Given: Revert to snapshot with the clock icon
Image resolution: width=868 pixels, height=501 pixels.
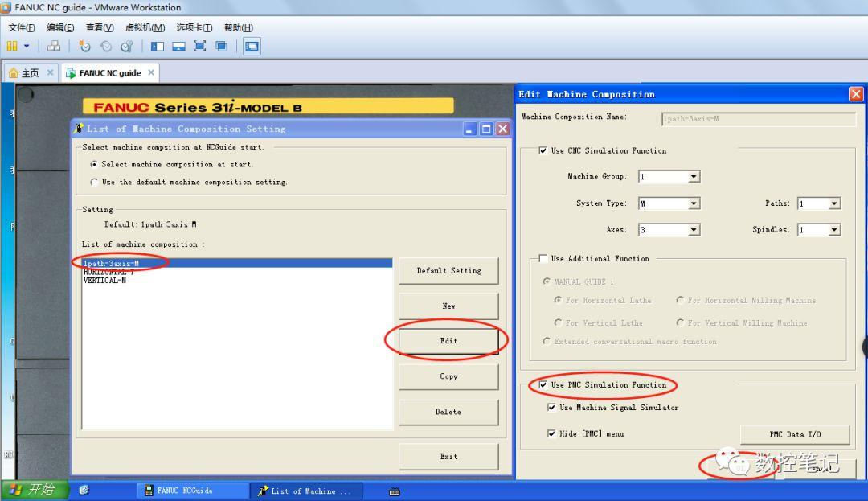Looking at the screenshot, I should 104,46.
